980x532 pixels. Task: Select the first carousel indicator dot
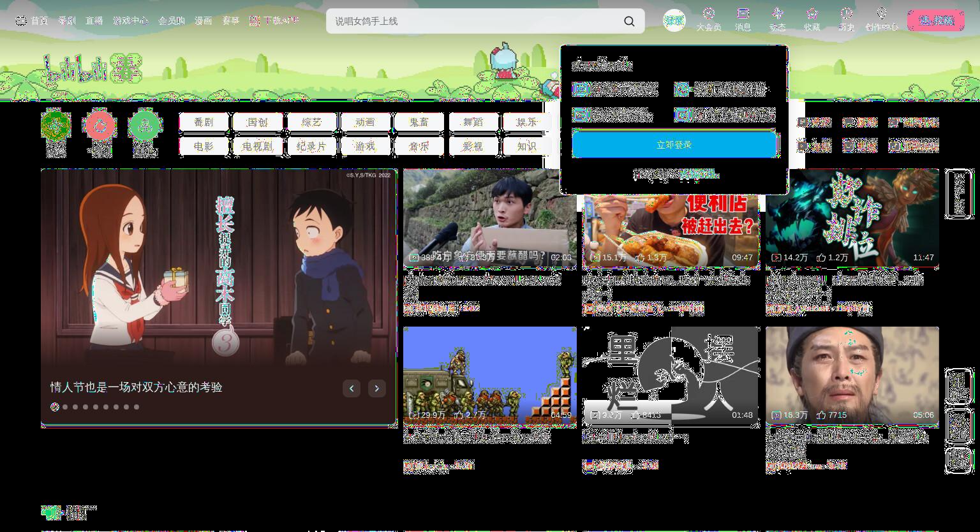55,406
